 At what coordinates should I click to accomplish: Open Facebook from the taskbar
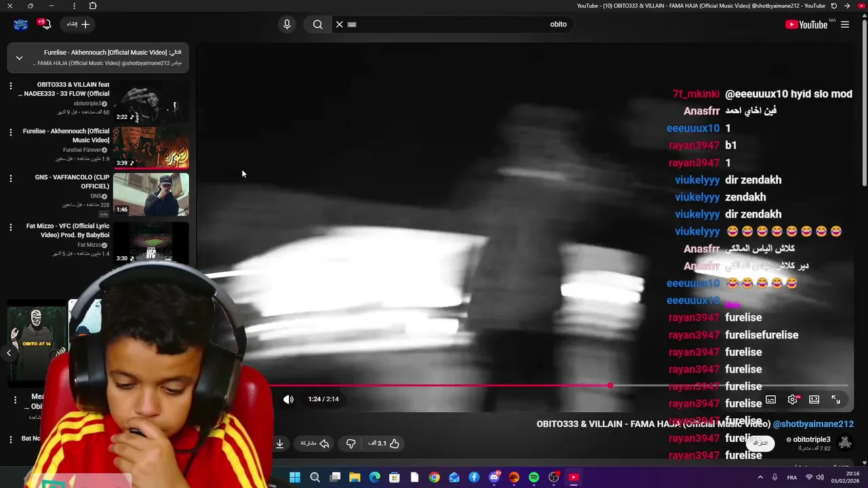pyautogui.click(x=474, y=477)
